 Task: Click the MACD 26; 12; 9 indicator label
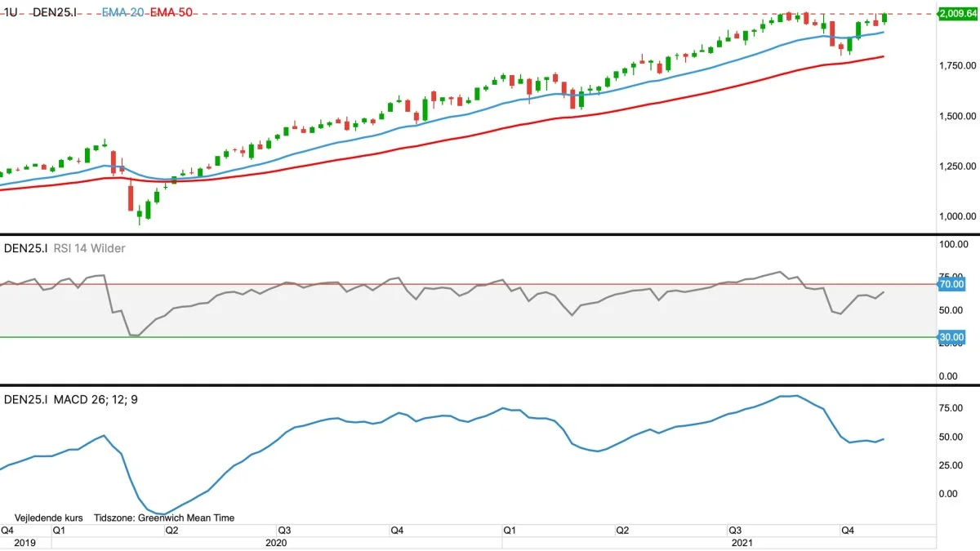97,400
